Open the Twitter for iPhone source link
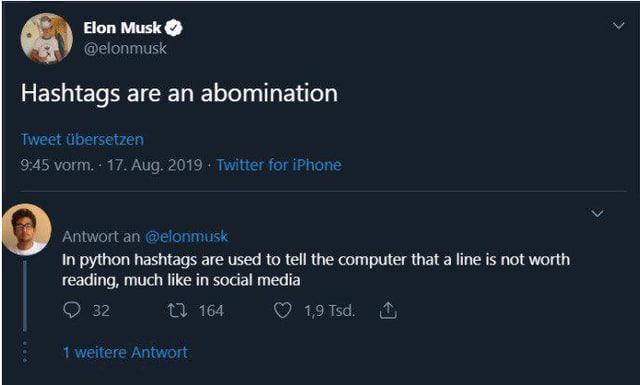Screen dimensions: 640x385 coord(279,165)
